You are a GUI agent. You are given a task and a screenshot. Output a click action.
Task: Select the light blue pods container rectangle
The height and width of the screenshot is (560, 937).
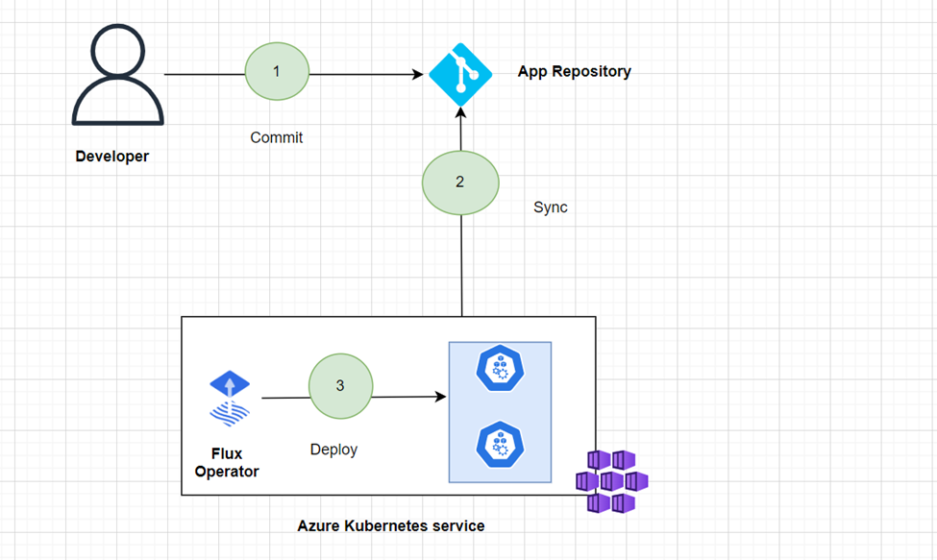point(500,411)
